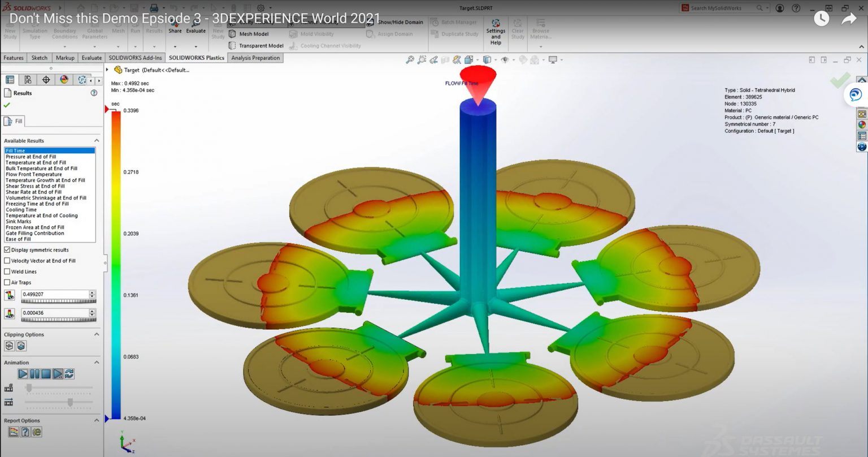Click the minimum value plot icon

pyautogui.click(x=9, y=313)
